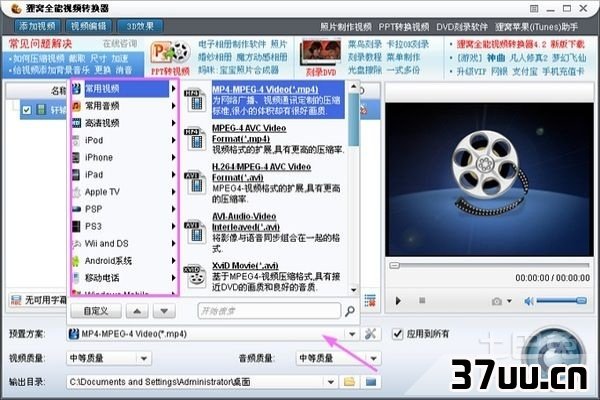Screen dimensions: 600x400
Task: Click AVI-Audio-Video Interleaved format icon
Action: pos(195,232)
